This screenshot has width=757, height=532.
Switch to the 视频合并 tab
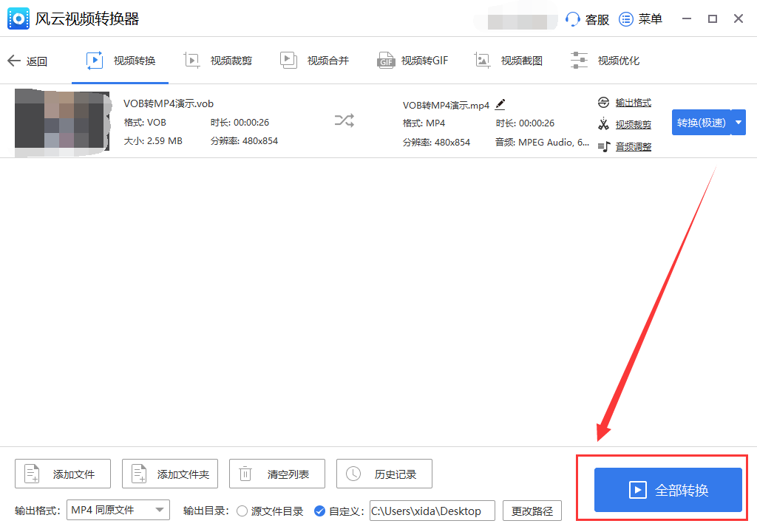(x=314, y=60)
